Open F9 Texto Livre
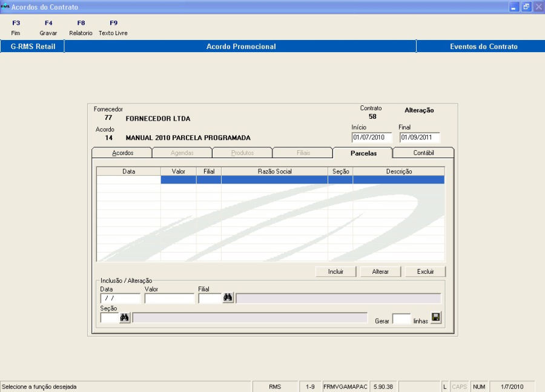The width and height of the screenshot is (545, 392). point(113,28)
